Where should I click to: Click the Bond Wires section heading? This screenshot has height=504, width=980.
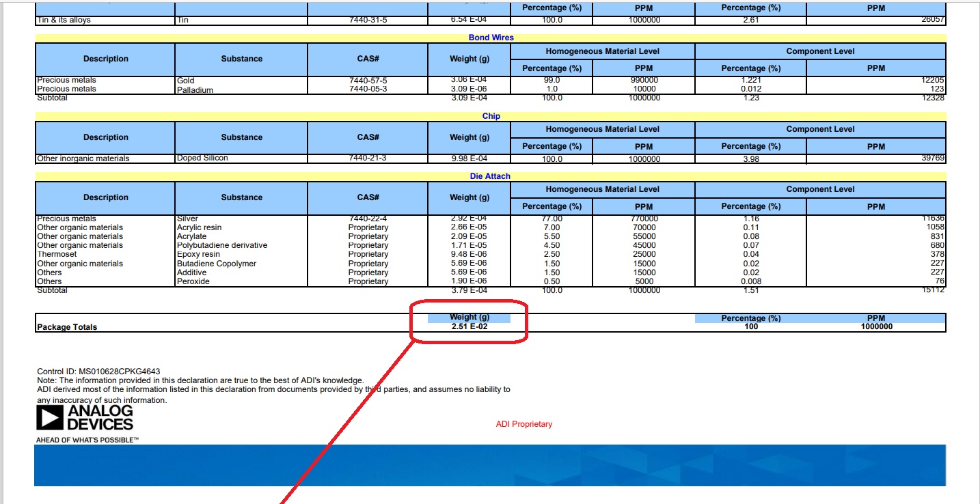491,38
